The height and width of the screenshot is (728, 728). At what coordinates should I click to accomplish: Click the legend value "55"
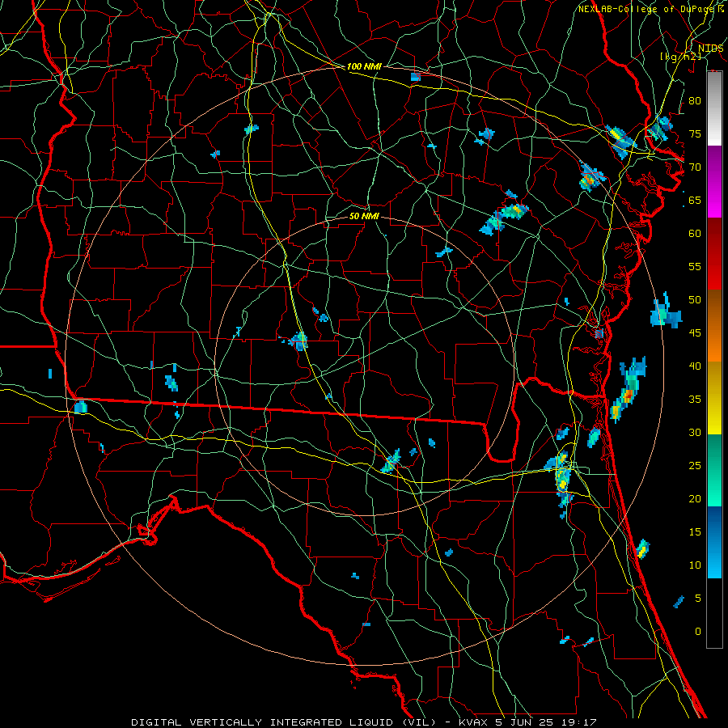coord(695,266)
